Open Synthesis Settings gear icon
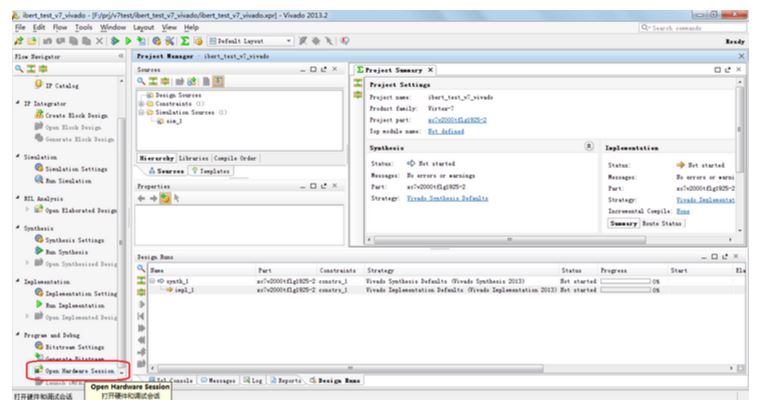This screenshot has height=408, width=766. pyautogui.click(x=39, y=239)
